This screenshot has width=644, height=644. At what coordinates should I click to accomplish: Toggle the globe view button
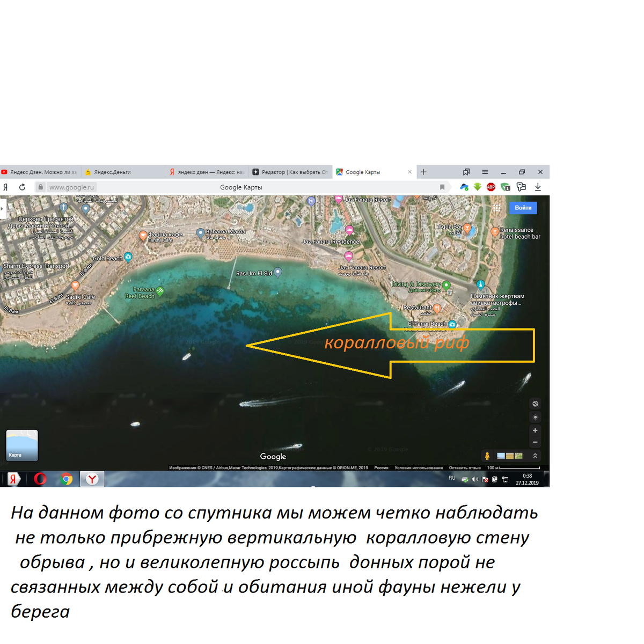[x=535, y=404]
